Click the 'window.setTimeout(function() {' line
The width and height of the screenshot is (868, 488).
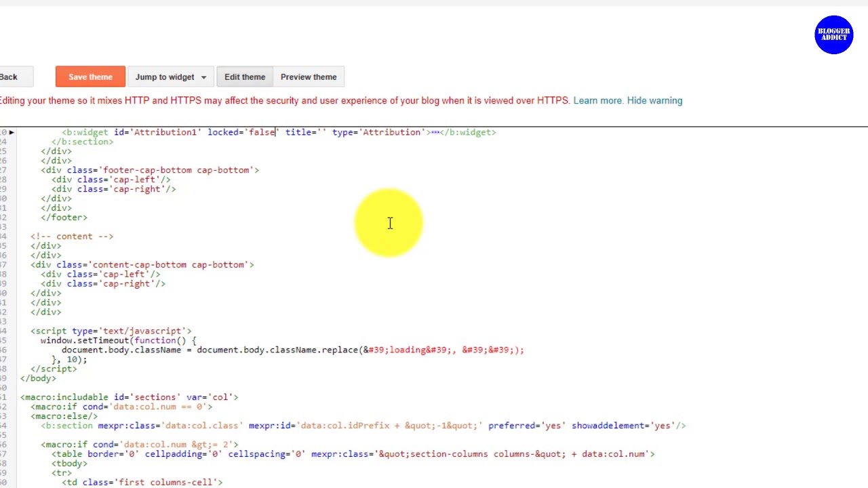pyautogui.click(x=118, y=341)
